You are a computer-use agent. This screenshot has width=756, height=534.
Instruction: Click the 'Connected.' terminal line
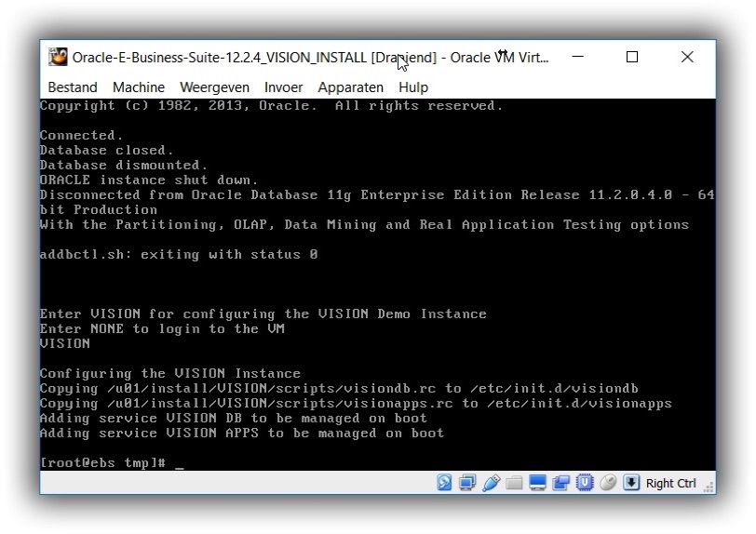(x=81, y=136)
